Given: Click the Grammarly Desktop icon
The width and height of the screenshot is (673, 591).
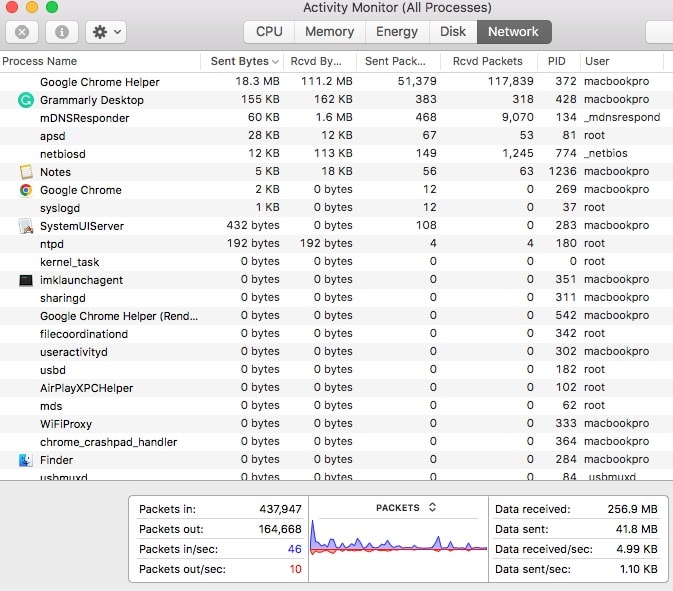Looking at the screenshot, I should [x=26, y=100].
